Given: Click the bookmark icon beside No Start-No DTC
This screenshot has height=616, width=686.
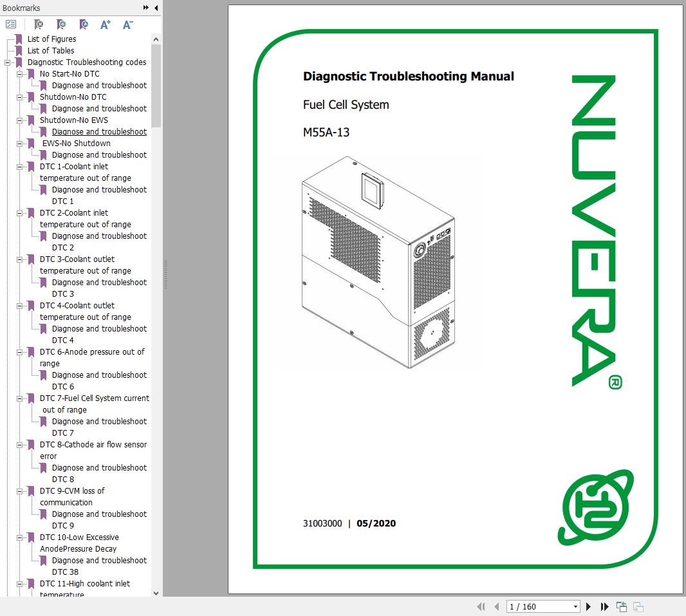Looking at the screenshot, I should (x=31, y=73).
